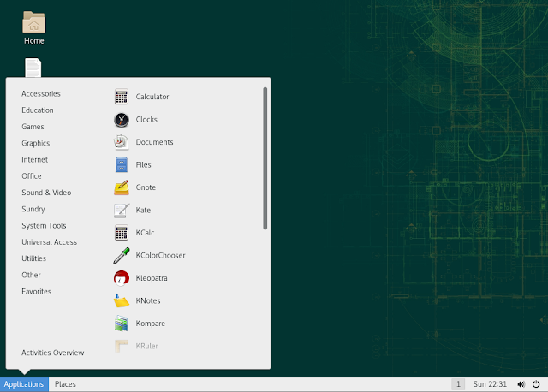Select the Sound & Video category

tap(46, 193)
